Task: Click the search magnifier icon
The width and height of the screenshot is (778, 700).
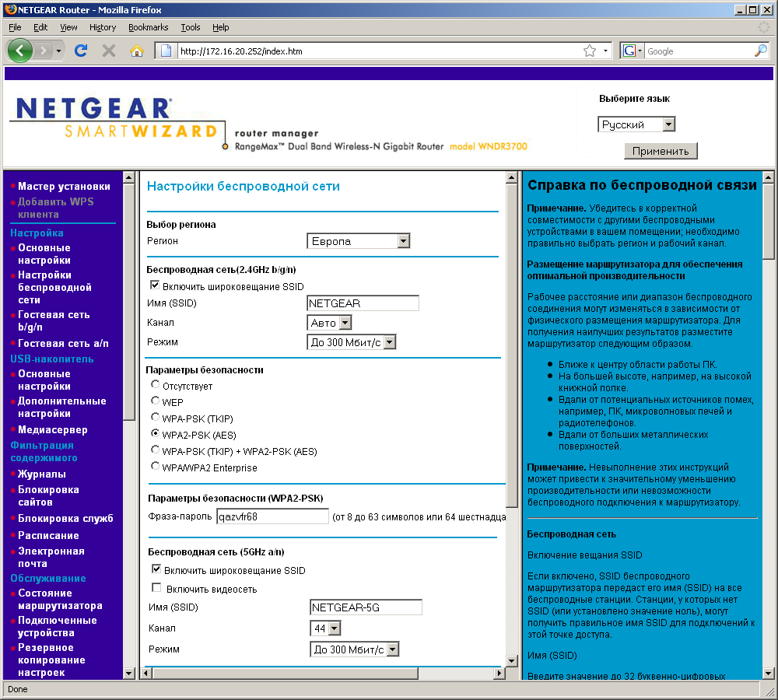Action: [x=761, y=51]
